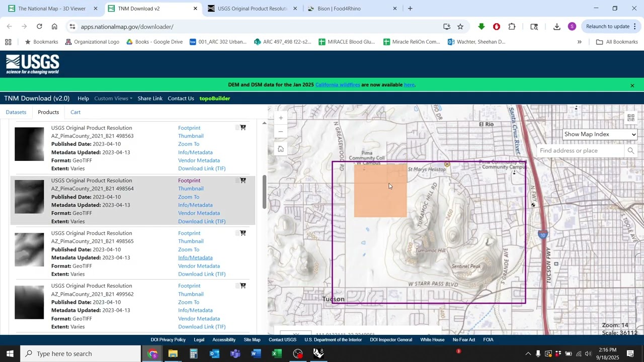Toggle checkbox for 499562 product
The width and height of the screenshot is (644, 362).
[x=237, y=286]
